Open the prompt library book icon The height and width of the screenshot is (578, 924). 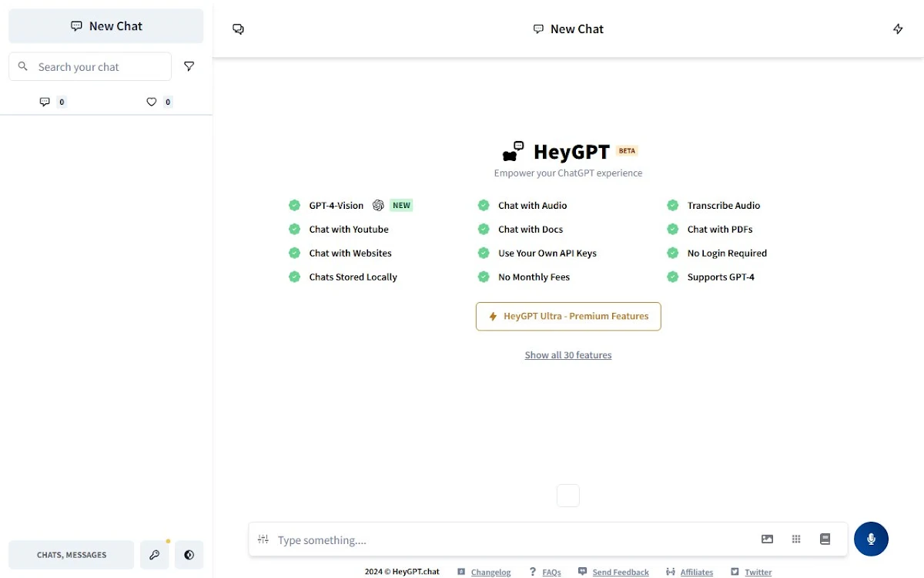(825, 539)
